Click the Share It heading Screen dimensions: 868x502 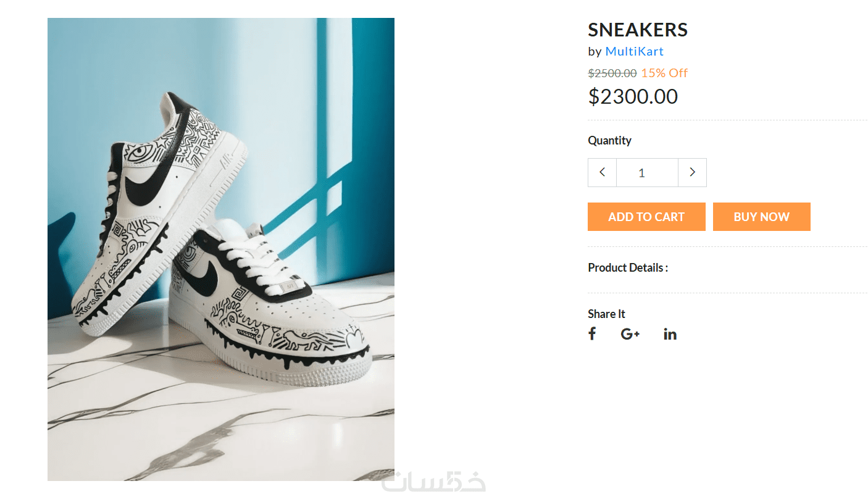point(606,314)
